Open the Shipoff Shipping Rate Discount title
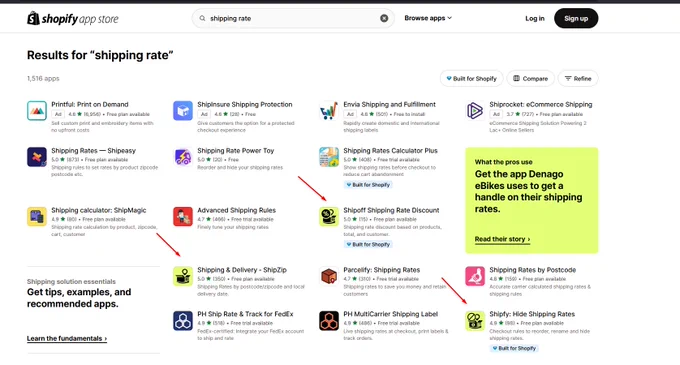Screen dimensions: 680x365 point(391,210)
